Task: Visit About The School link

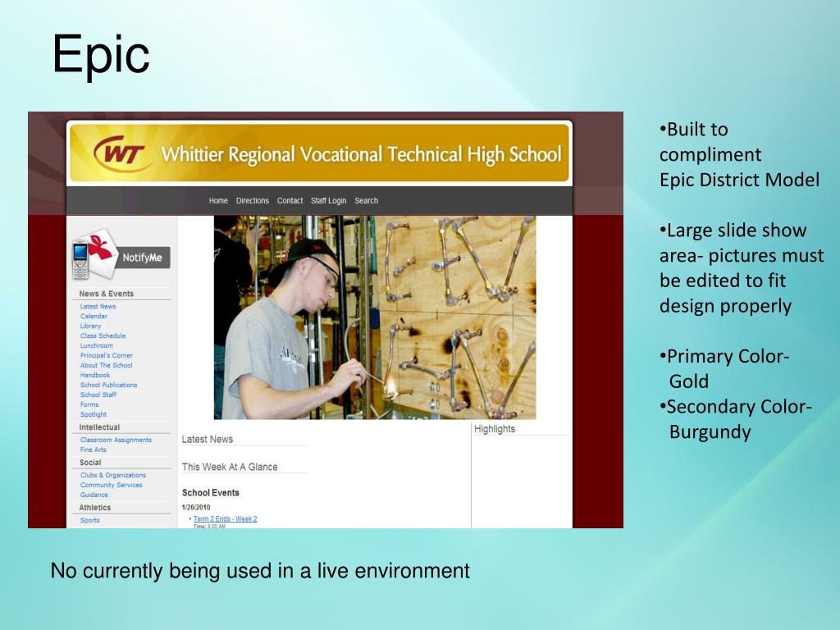Action: [x=106, y=365]
